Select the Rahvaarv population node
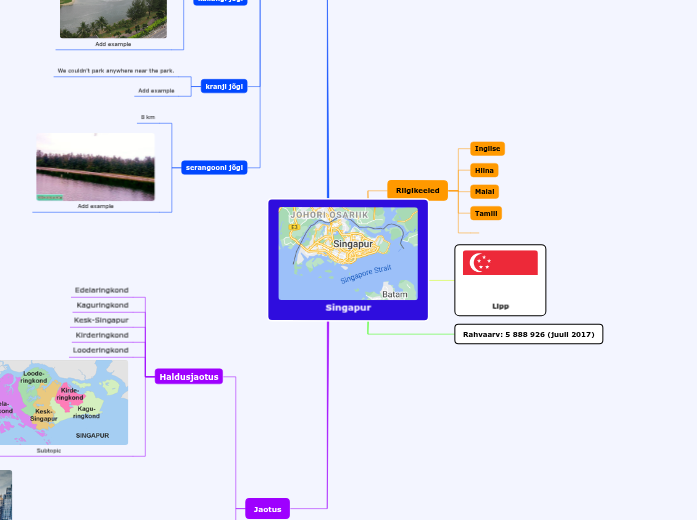The height and width of the screenshot is (520, 697). click(x=529, y=334)
